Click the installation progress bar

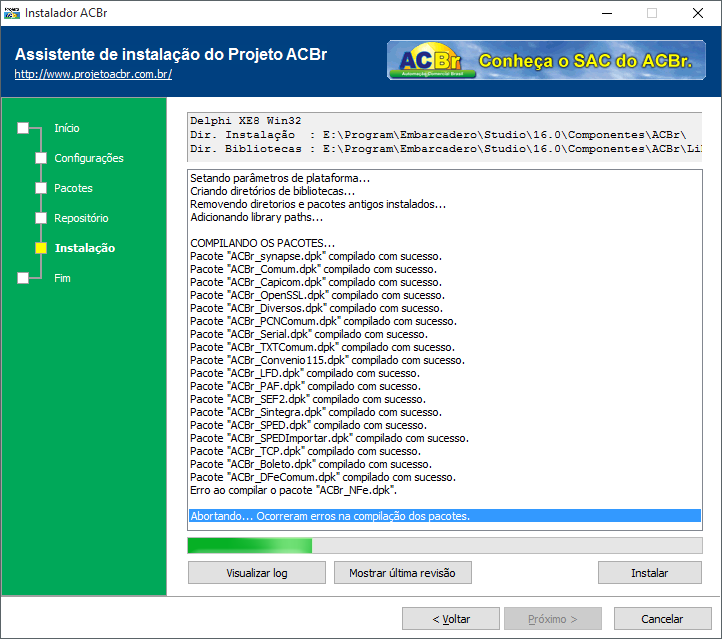tap(445, 546)
